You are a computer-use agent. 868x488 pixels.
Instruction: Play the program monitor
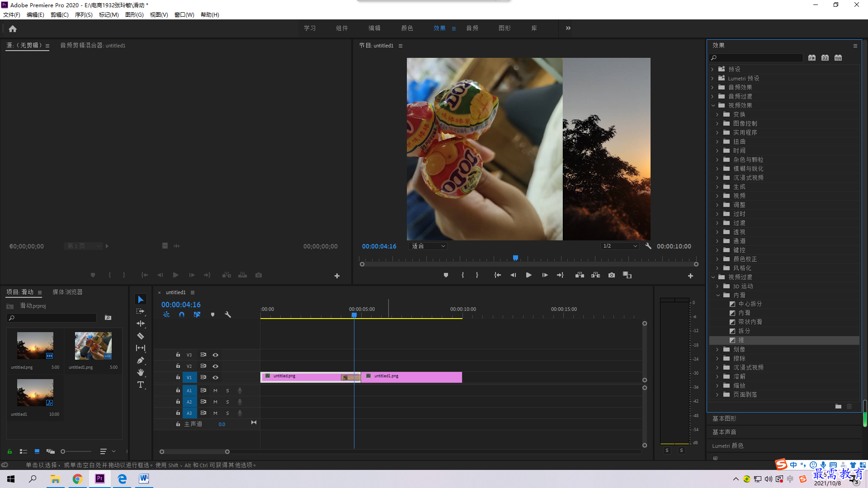[x=528, y=275]
